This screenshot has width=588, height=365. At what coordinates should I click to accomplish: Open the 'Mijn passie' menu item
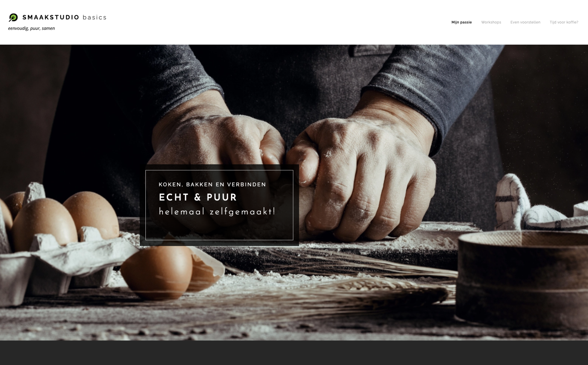pos(462,22)
